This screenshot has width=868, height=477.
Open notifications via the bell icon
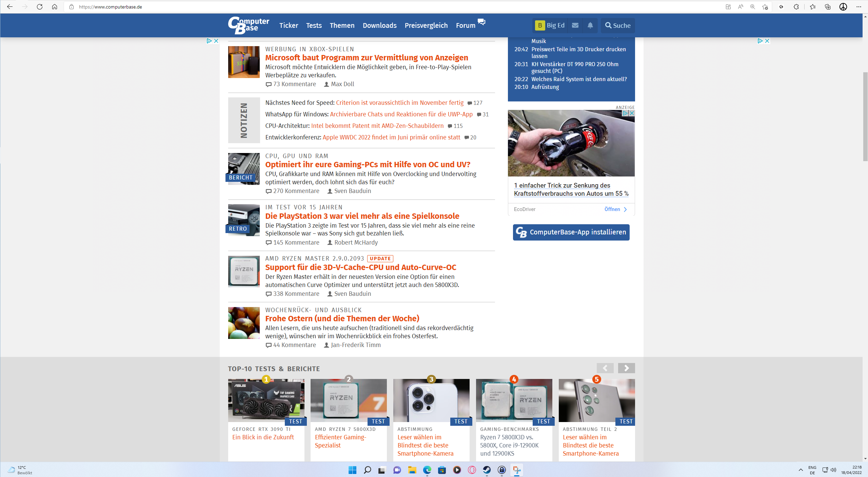590,25
